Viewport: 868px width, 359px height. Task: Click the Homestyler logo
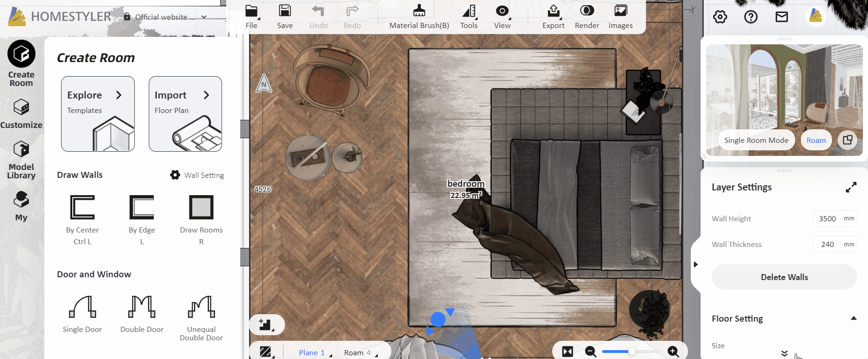(60, 17)
